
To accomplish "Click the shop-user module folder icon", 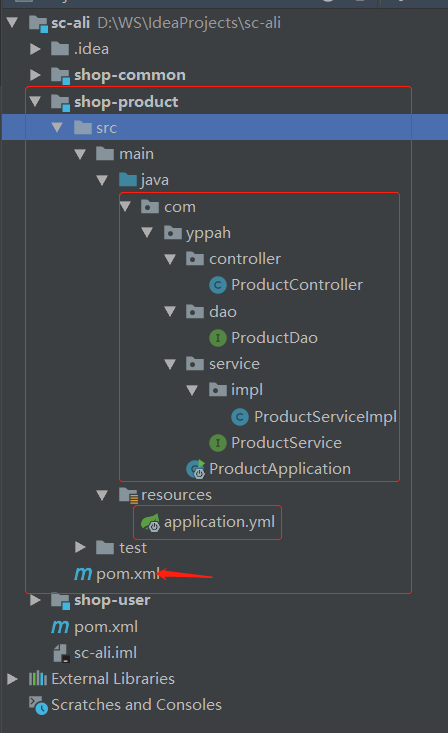I will coord(60,601).
